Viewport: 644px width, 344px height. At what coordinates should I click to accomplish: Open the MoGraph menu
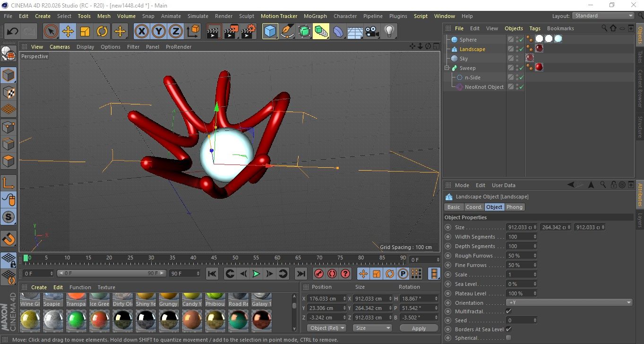point(315,16)
